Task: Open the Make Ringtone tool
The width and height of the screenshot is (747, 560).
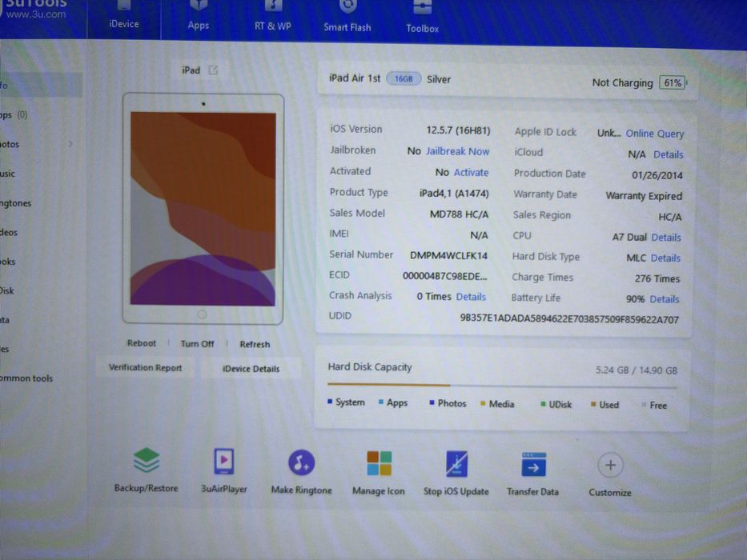Action: pyautogui.click(x=301, y=462)
